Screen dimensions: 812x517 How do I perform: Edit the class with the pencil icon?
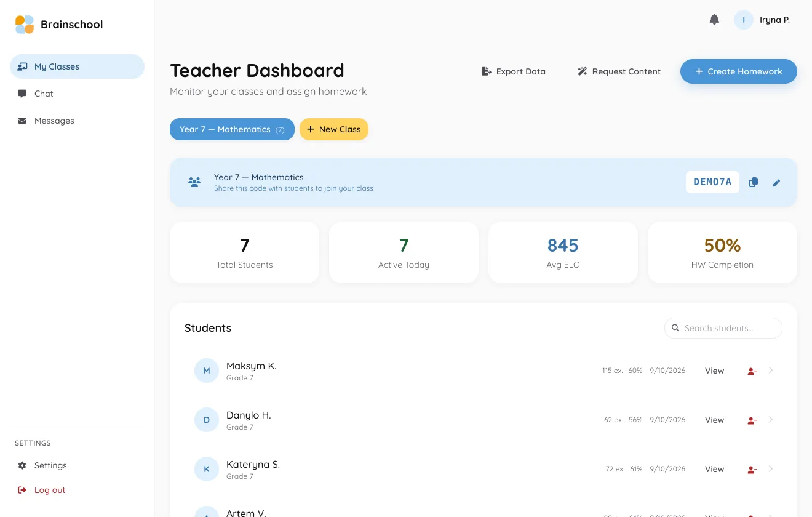(776, 183)
